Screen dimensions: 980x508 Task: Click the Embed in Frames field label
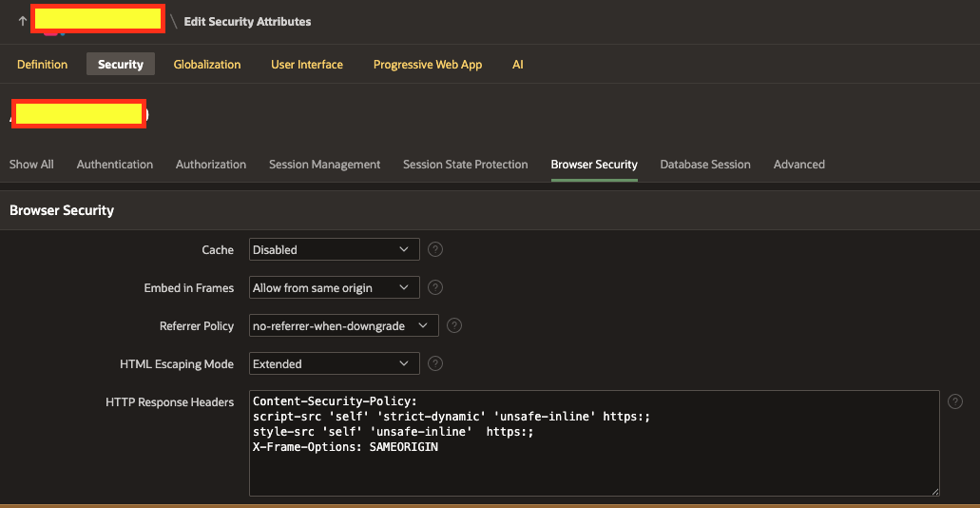pos(189,288)
